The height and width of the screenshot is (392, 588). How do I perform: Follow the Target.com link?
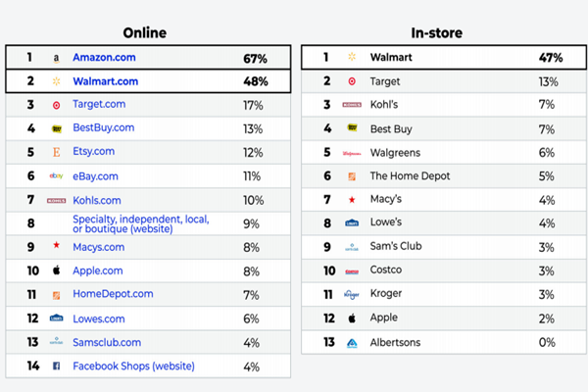[99, 104]
